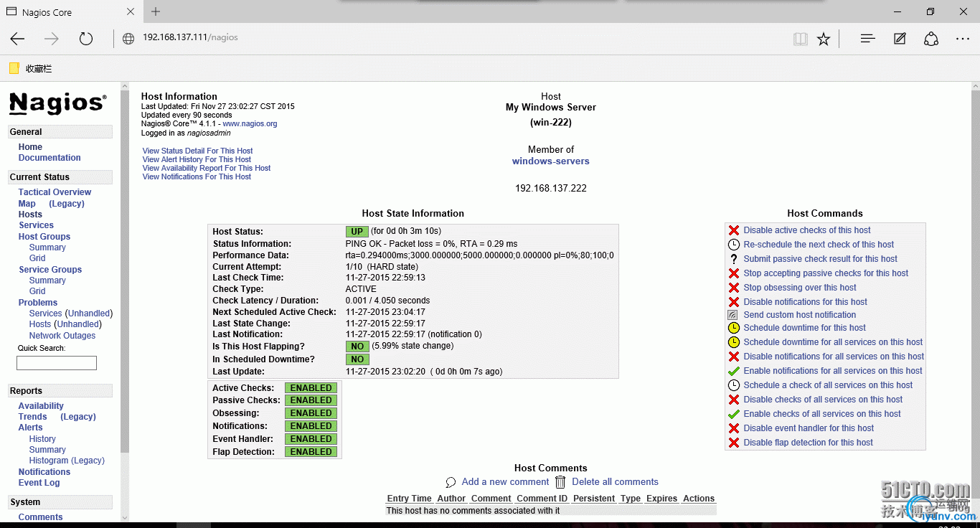Screen dimensions: 980x528
Task: Click the speech bubble icon for adding a comment
Action: (451, 482)
